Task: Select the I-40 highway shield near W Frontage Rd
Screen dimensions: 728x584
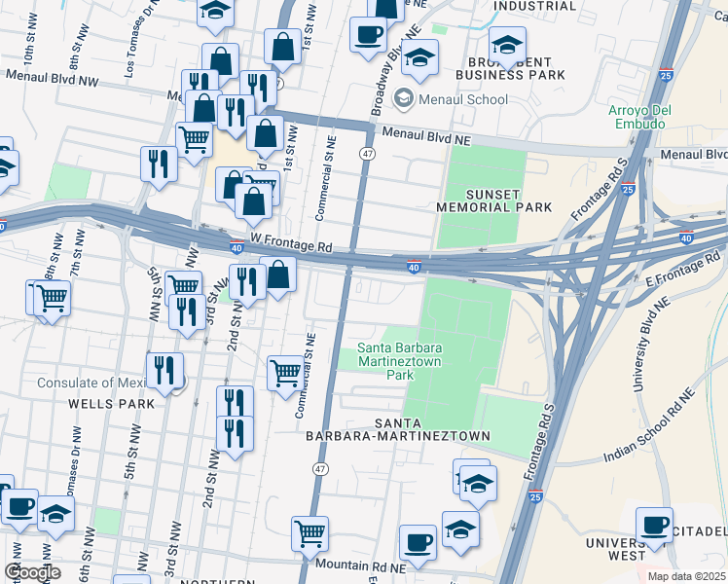Action: [237, 247]
